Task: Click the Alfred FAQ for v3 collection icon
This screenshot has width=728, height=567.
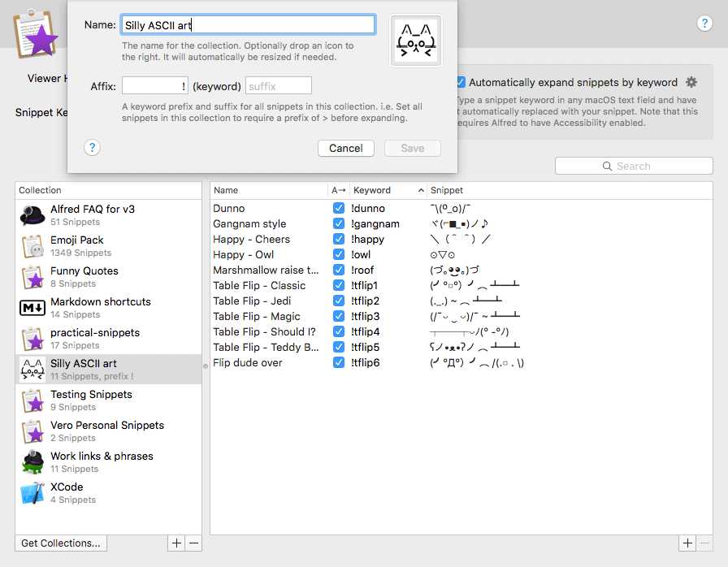Action: pyautogui.click(x=32, y=215)
